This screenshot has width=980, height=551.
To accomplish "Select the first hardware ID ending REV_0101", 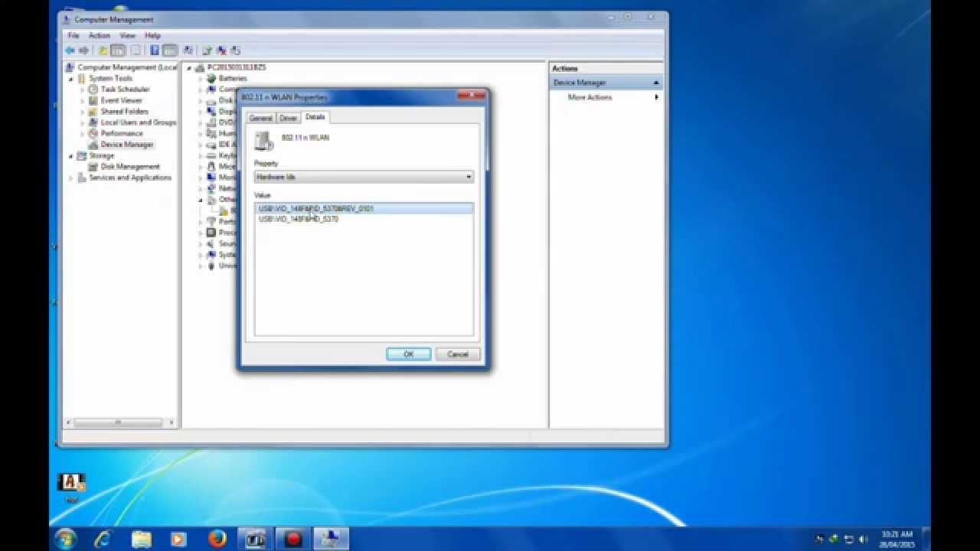I will 364,208.
